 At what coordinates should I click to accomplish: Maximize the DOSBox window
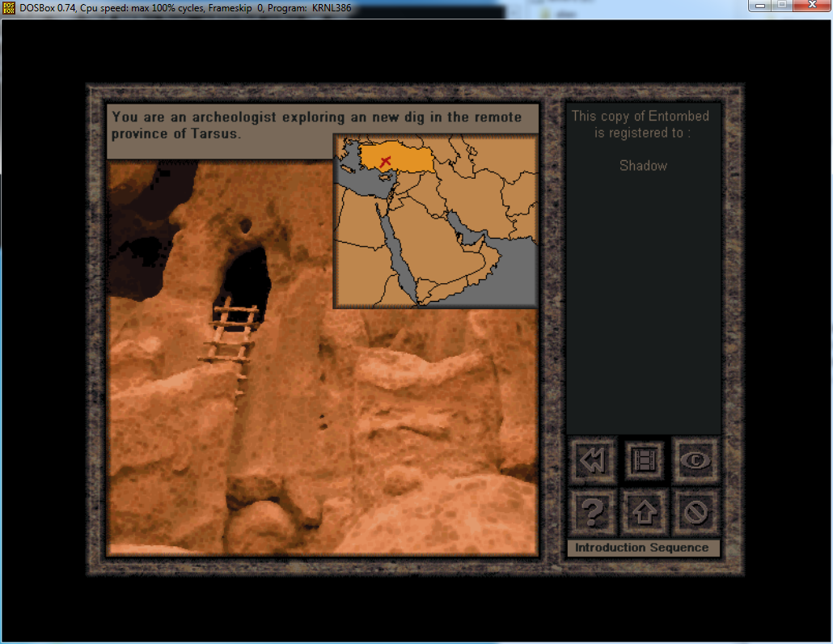click(782, 6)
